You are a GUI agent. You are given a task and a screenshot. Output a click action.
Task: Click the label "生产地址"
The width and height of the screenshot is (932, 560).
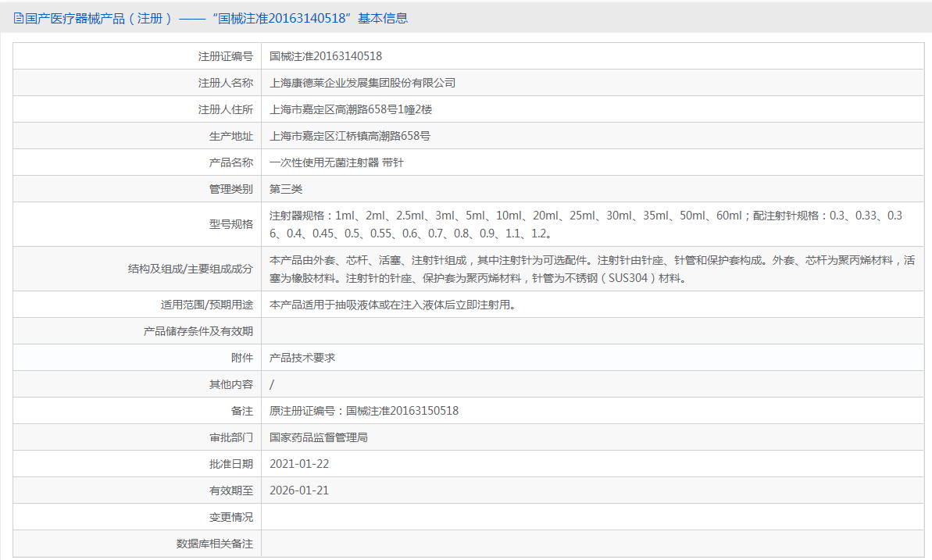click(x=230, y=136)
